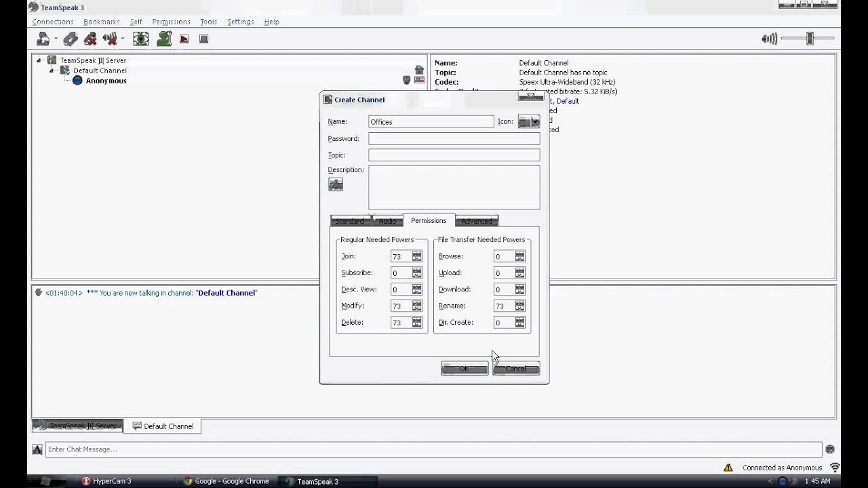
Task: Adjust the Rename needed power spinner
Action: (520, 306)
